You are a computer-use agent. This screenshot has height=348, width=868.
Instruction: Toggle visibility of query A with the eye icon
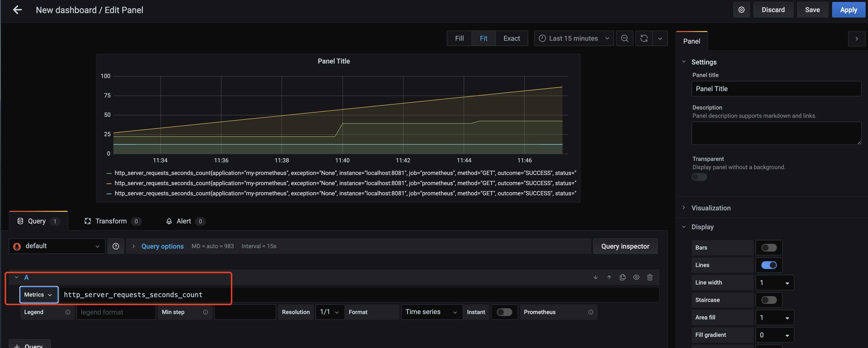636,277
